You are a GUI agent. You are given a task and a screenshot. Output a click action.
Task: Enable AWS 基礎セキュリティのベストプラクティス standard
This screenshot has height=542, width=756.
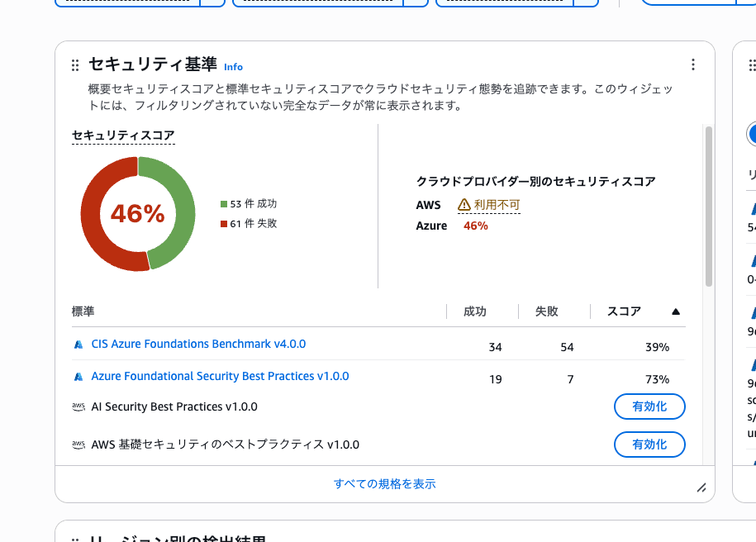649,445
